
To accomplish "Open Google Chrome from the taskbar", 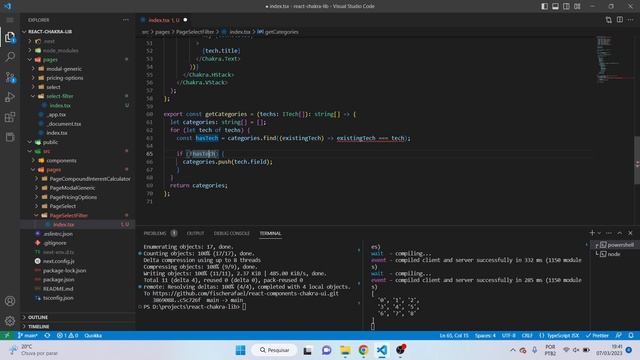I will tap(363, 350).
